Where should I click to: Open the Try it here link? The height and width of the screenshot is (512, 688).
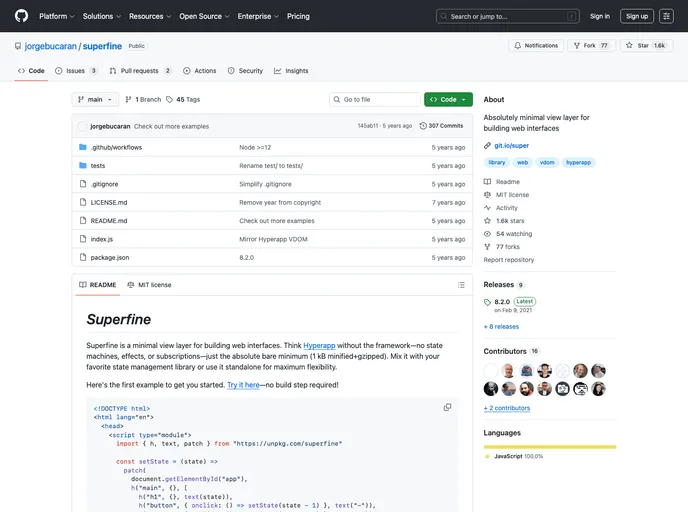(x=243, y=385)
